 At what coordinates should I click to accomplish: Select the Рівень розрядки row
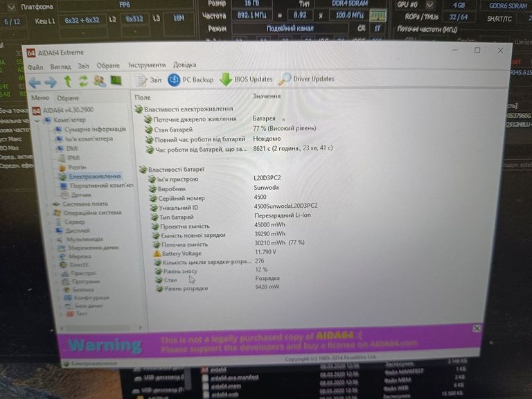(x=218, y=287)
